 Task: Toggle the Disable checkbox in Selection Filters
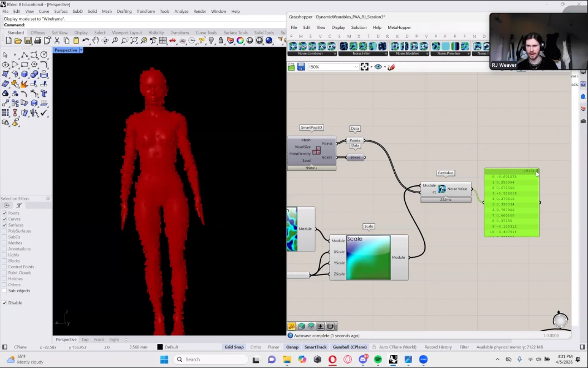click(4, 303)
